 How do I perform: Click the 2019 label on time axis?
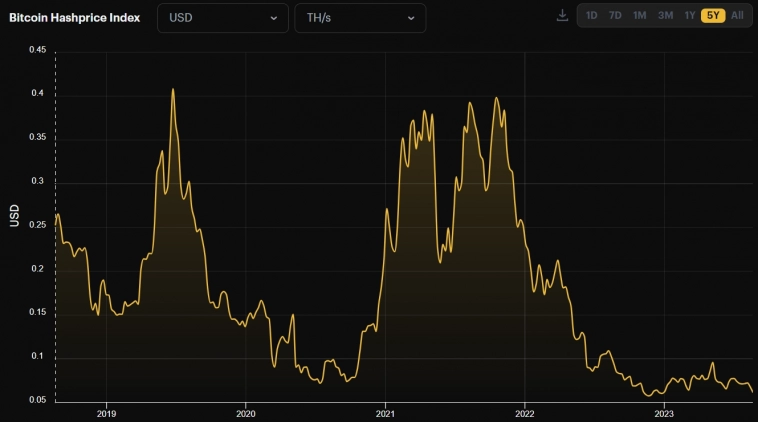pyautogui.click(x=107, y=412)
